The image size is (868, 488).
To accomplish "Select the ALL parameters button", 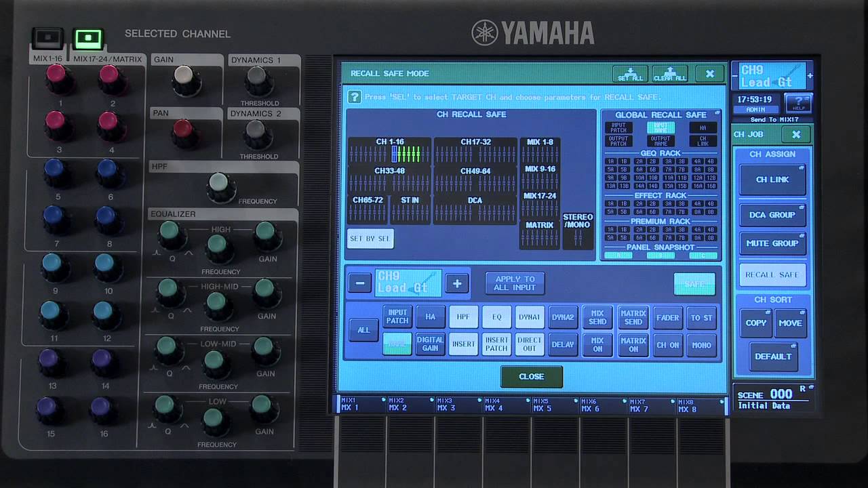I will [364, 330].
